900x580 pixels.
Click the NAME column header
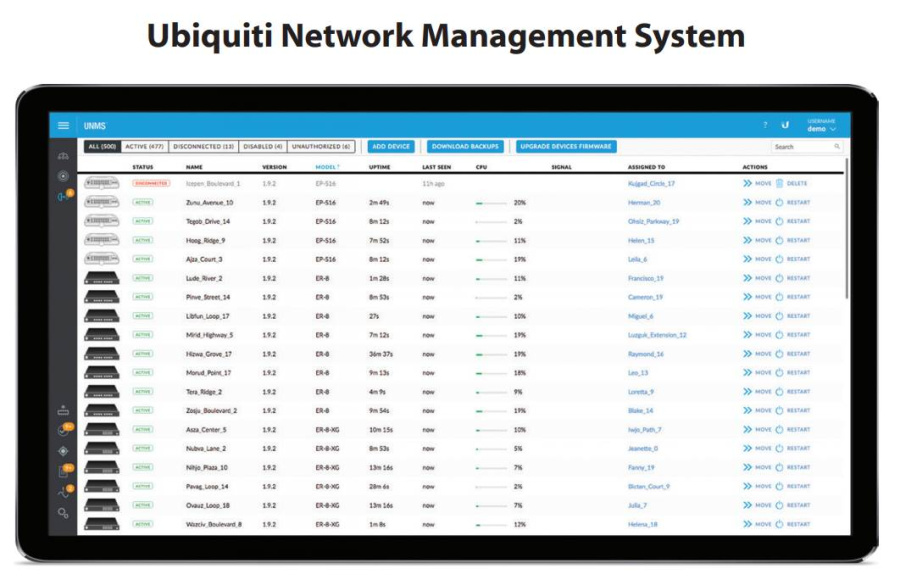point(194,167)
